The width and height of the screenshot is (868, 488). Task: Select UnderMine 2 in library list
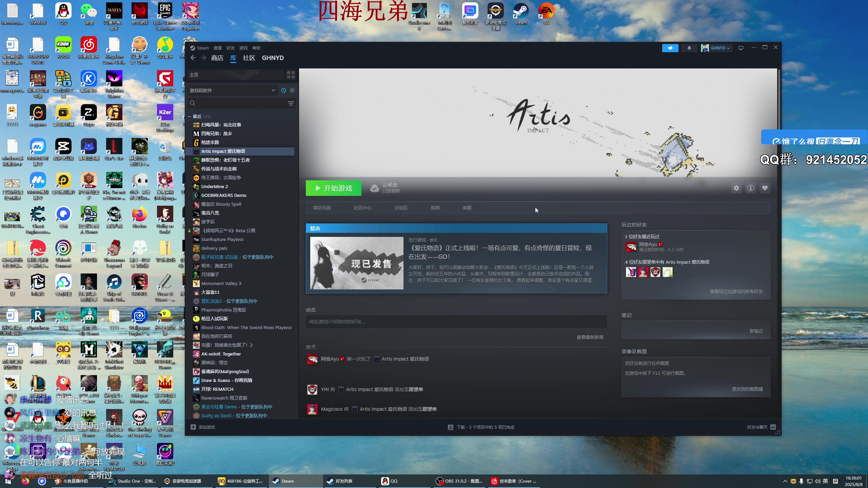240,186
